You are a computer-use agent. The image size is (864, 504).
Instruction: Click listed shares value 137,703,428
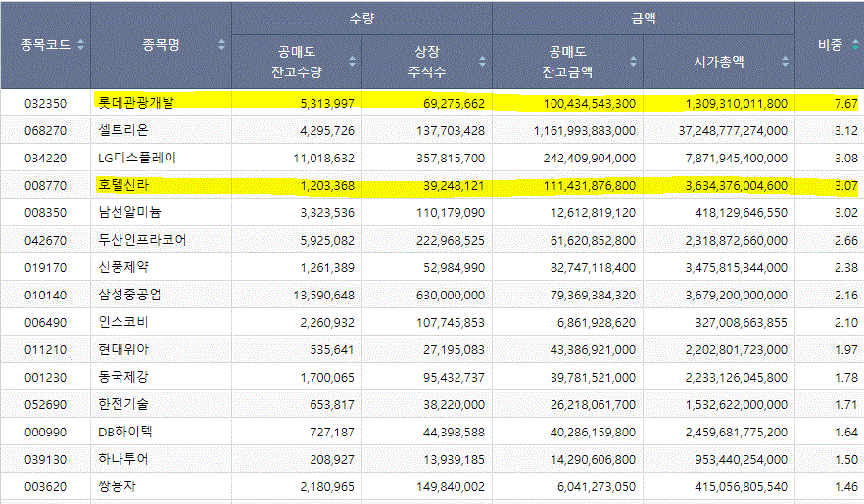pyautogui.click(x=451, y=131)
